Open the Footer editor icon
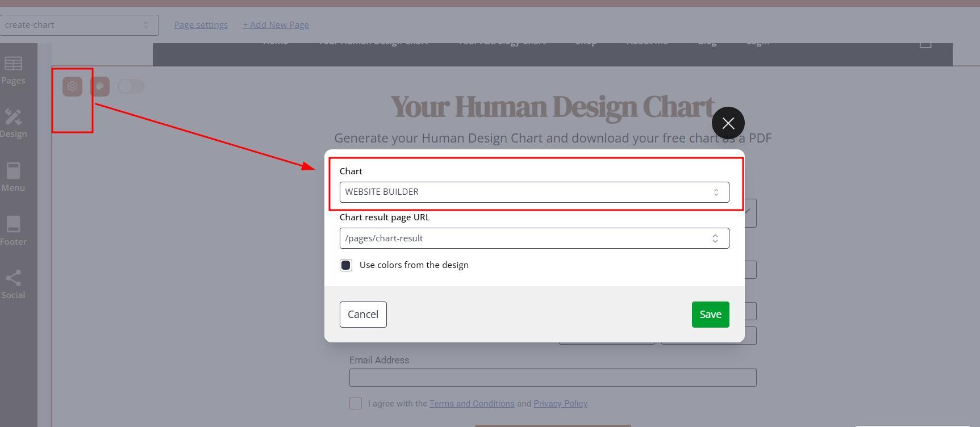 click(13, 231)
